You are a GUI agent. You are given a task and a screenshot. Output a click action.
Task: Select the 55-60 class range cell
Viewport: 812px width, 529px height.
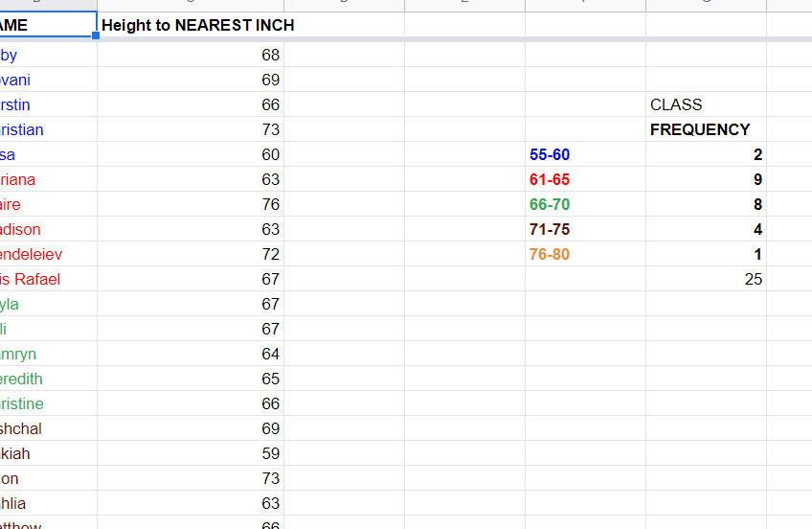coord(586,154)
